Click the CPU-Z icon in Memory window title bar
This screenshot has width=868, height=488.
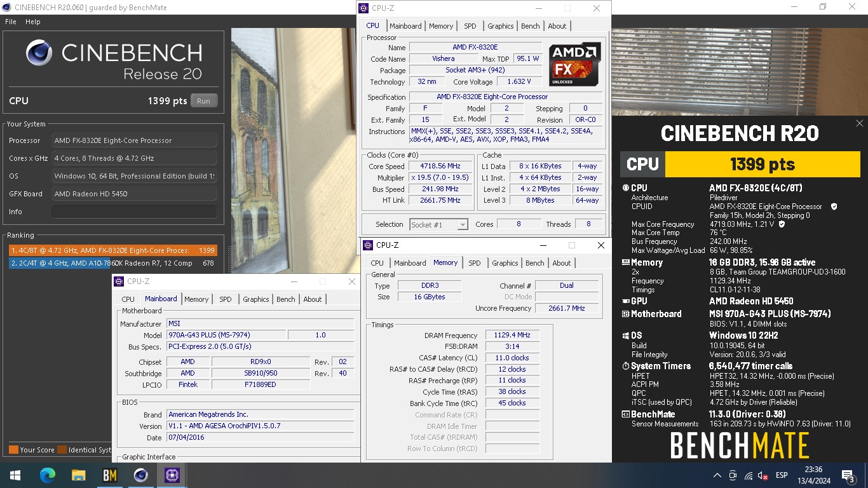(x=368, y=245)
